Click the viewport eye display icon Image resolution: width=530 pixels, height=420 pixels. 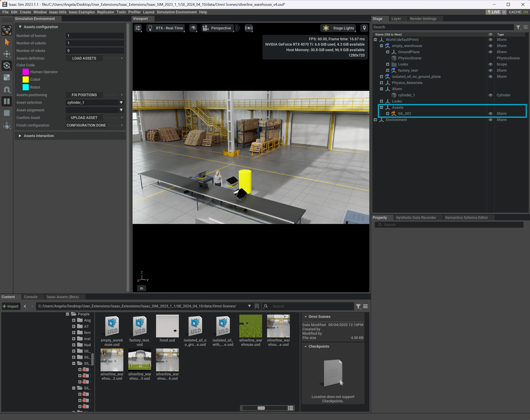[193, 28]
